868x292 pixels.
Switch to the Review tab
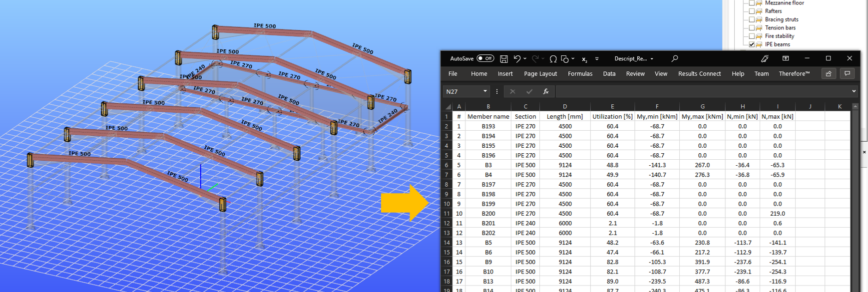(x=635, y=73)
